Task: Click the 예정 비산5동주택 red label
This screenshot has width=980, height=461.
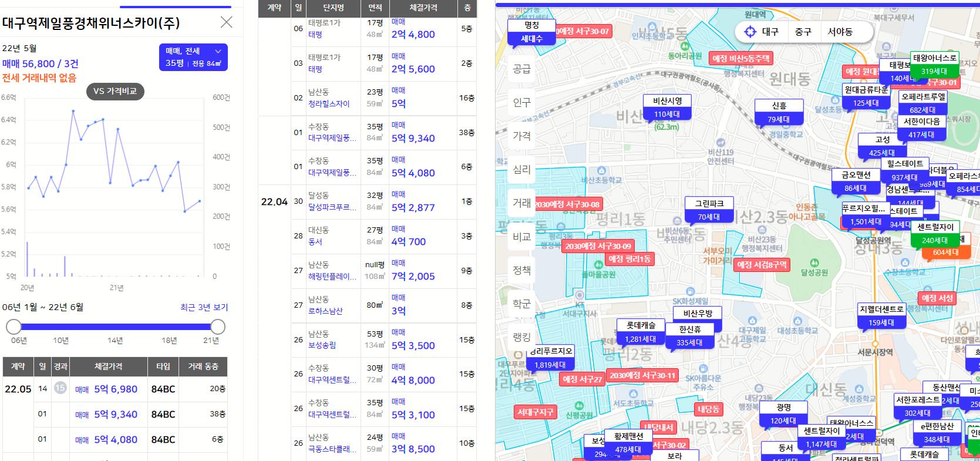Action: (740, 58)
